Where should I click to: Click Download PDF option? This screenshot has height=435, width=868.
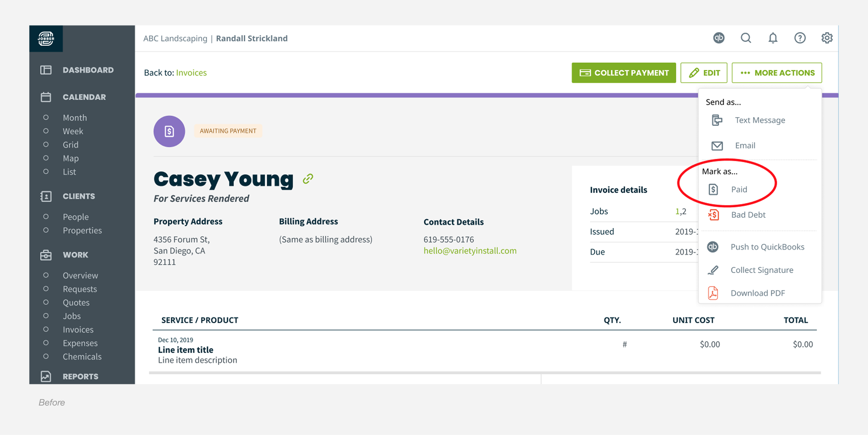click(x=757, y=293)
